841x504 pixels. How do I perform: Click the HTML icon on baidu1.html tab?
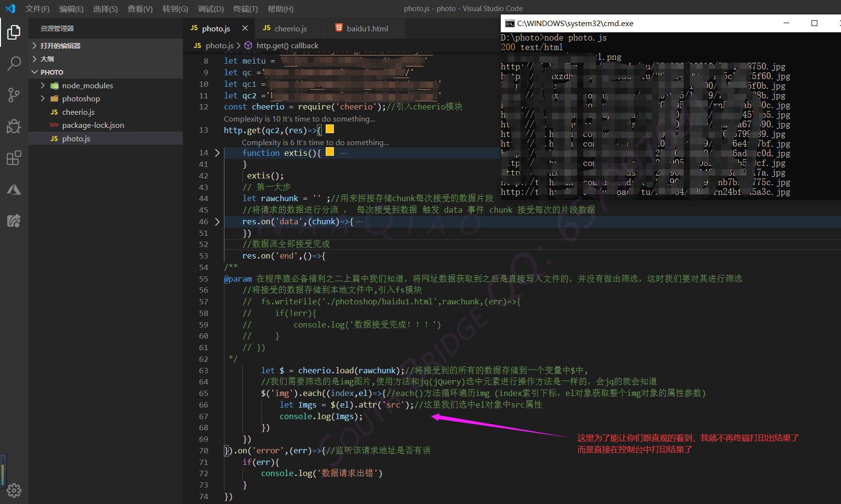tap(339, 28)
